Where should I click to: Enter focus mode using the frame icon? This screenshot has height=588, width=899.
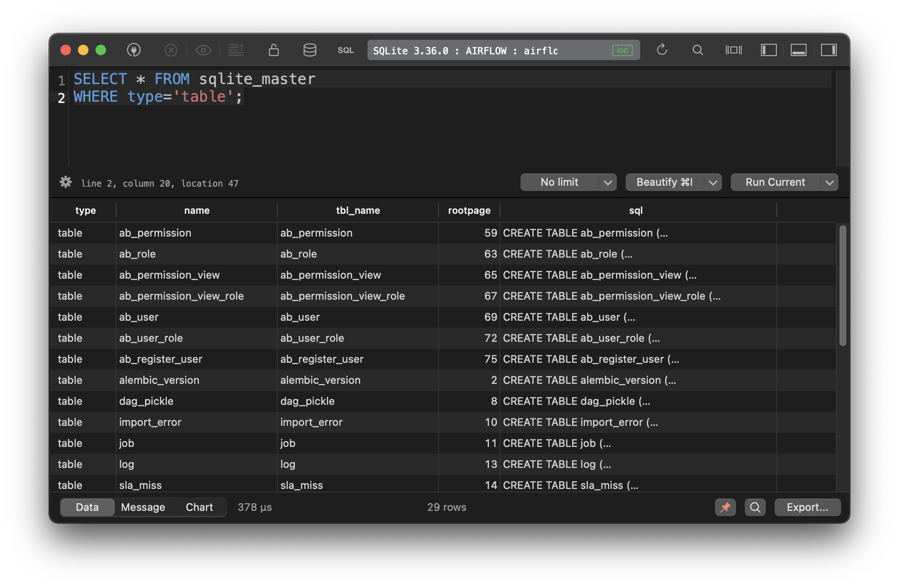(733, 50)
